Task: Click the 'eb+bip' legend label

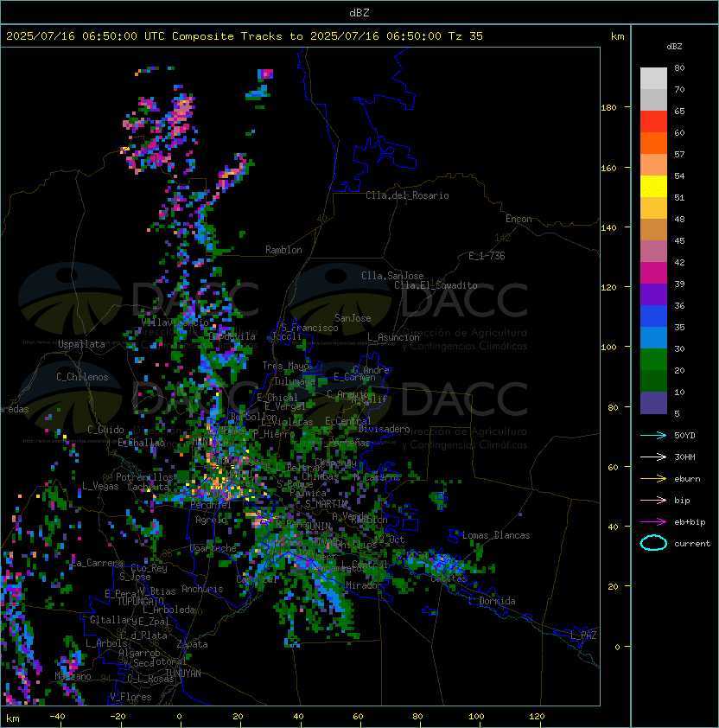Action: [690, 522]
